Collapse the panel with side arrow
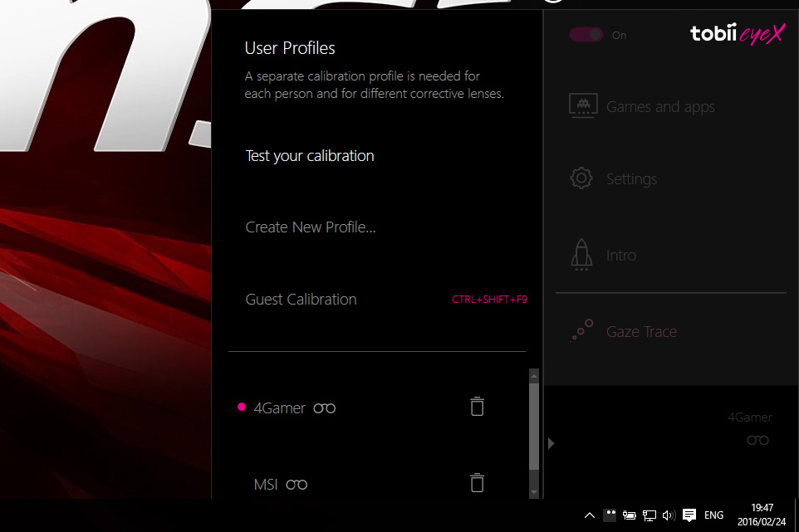The width and height of the screenshot is (799, 532). tap(551, 443)
